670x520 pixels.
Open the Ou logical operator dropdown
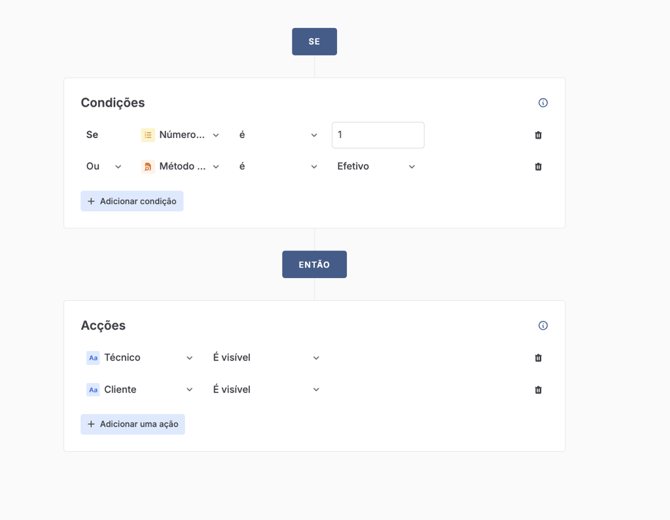(x=104, y=167)
